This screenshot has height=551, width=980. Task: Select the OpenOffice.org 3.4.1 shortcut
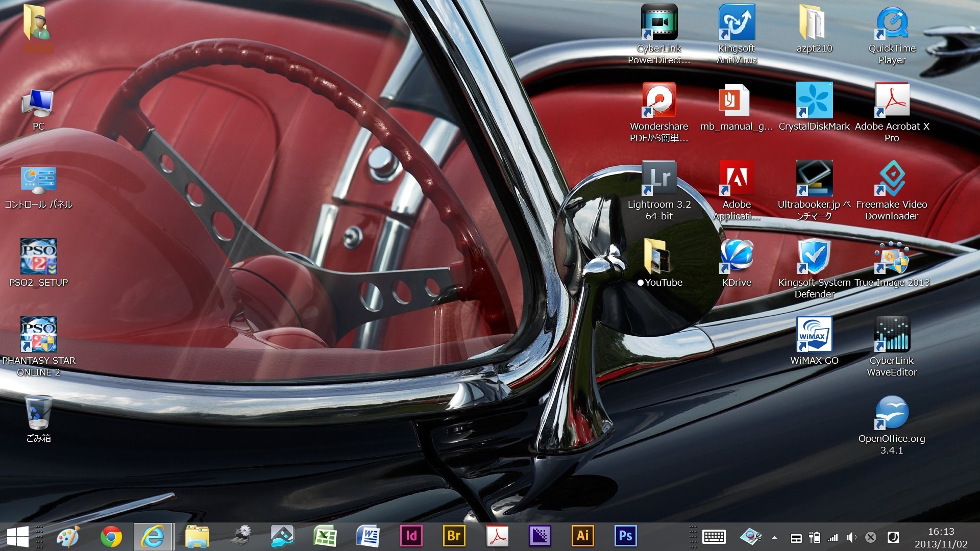[x=892, y=413]
